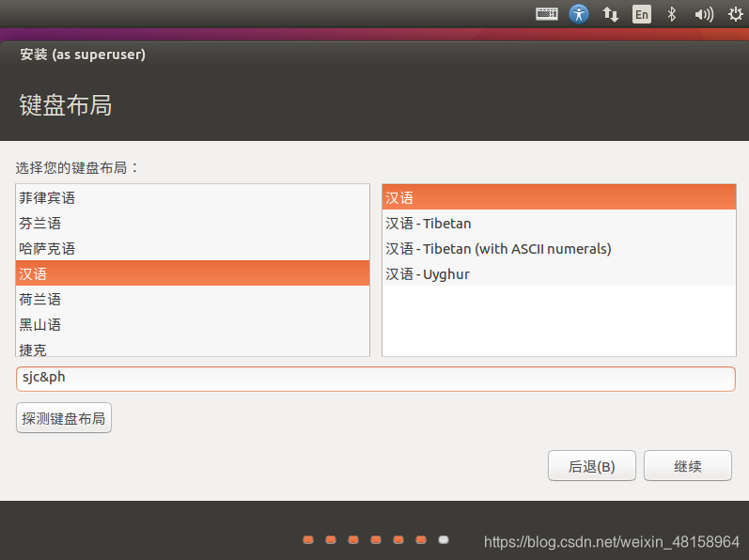Choose the 汉语 - Tibetan layout variant
The width and height of the screenshot is (749, 560).
tap(559, 223)
